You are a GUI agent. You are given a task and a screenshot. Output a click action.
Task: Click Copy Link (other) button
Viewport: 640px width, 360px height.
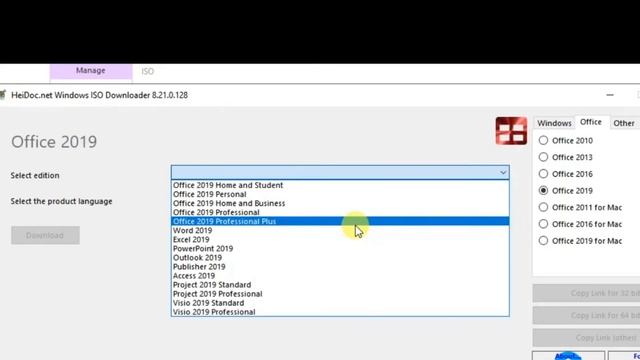click(586, 338)
